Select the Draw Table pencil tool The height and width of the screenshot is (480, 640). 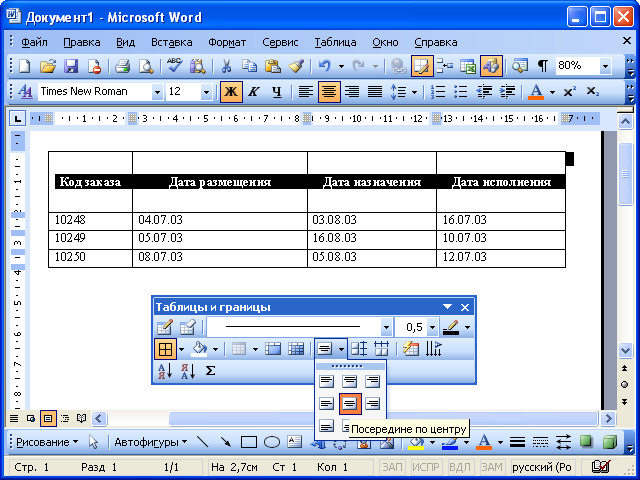[x=164, y=327]
